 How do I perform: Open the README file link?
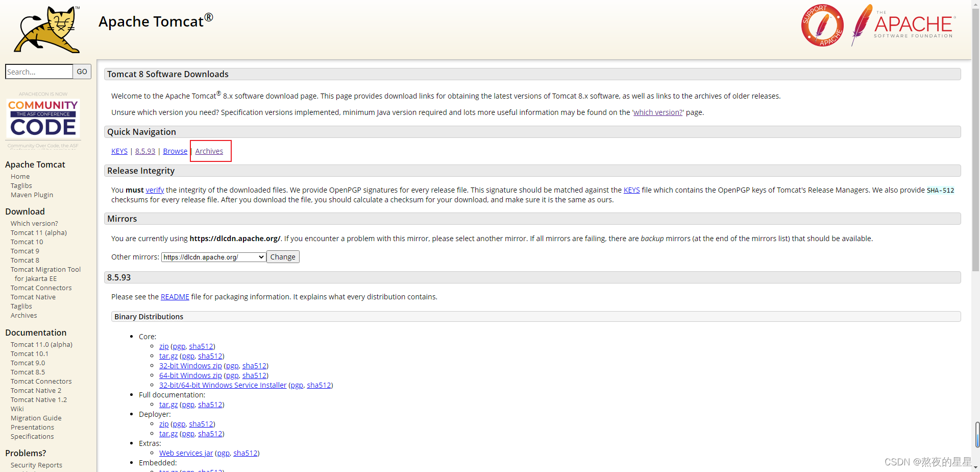tap(175, 297)
